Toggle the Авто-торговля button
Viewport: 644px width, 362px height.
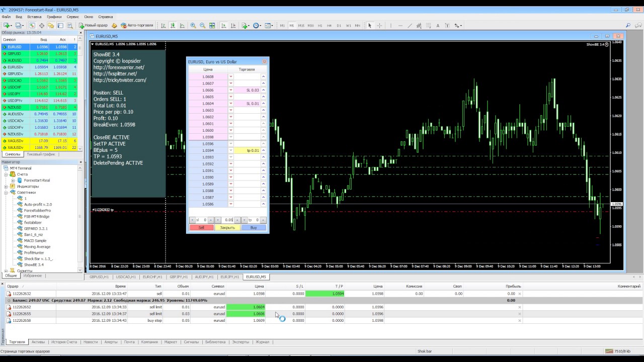tap(137, 25)
